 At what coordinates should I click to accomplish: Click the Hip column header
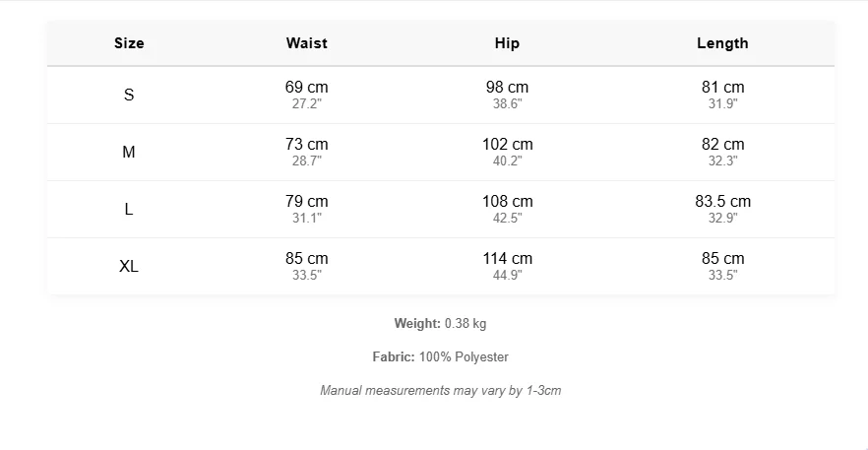click(507, 43)
